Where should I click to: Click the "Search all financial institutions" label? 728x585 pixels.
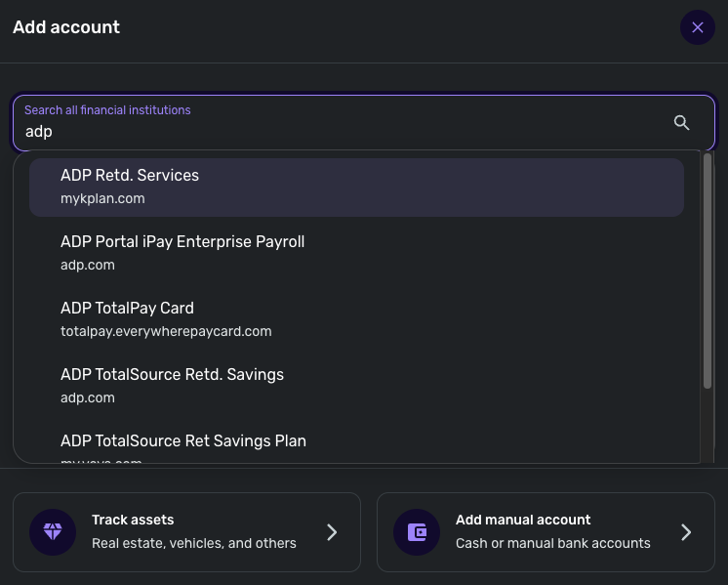point(107,110)
